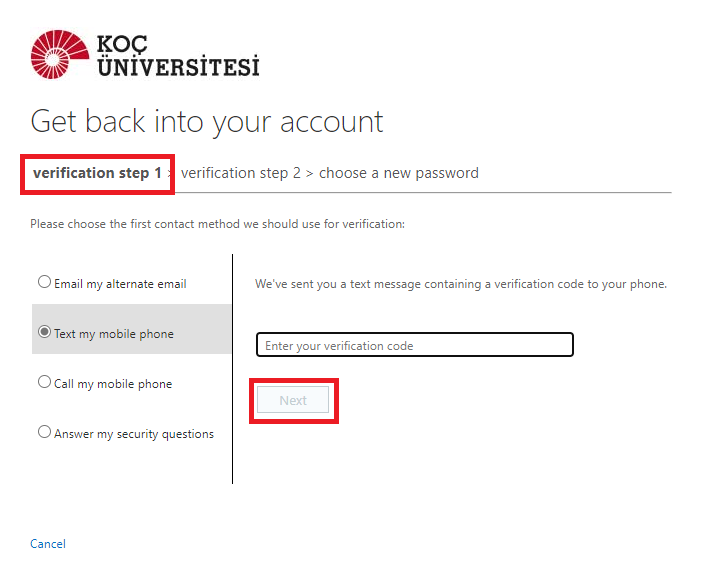
Task: Click the 'We've sent you a text message' notice
Action: click(461, 284)
